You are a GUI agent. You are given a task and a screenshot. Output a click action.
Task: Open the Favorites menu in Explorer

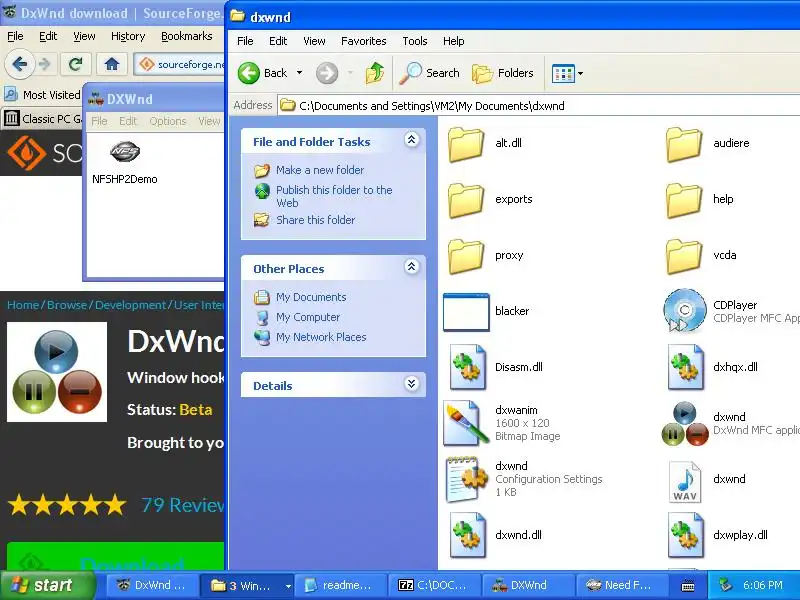click(x=364, y=41)
